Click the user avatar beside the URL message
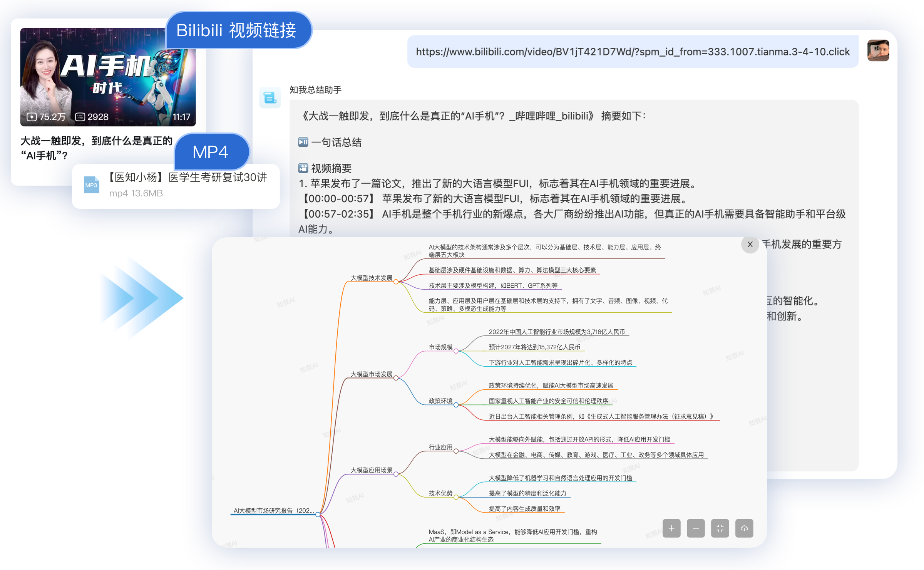Image resolution: width=924 pixels, height=570 pixels. coord(878,50)
